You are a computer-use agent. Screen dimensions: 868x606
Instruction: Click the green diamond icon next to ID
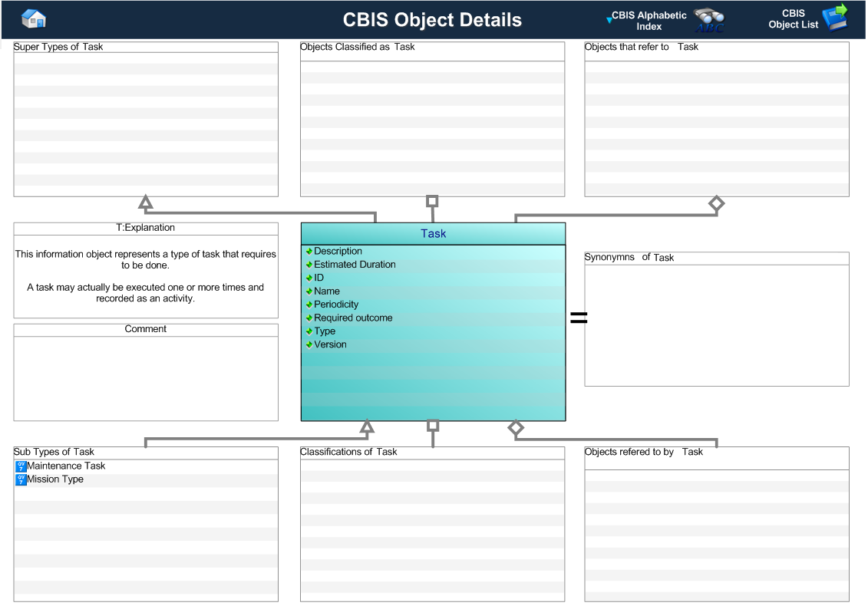(x=309, y=278)
